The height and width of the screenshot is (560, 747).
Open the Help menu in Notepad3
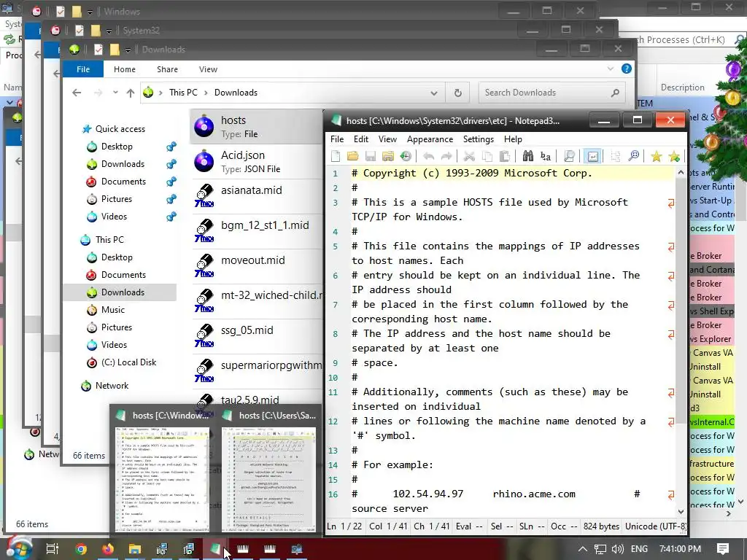(x=513, y=139)
